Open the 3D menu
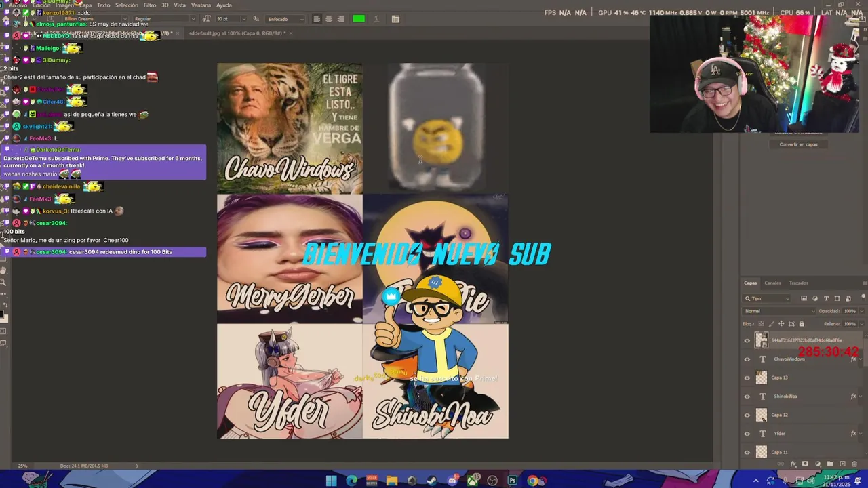This screenshot has width=868, height=488. (x=165, y=5)
